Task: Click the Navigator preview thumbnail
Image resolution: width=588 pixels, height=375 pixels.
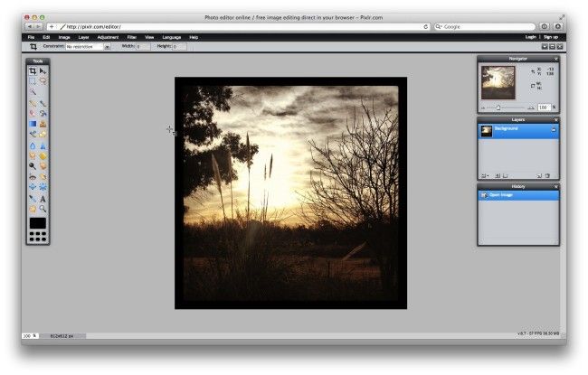Action: click(498, 82)
